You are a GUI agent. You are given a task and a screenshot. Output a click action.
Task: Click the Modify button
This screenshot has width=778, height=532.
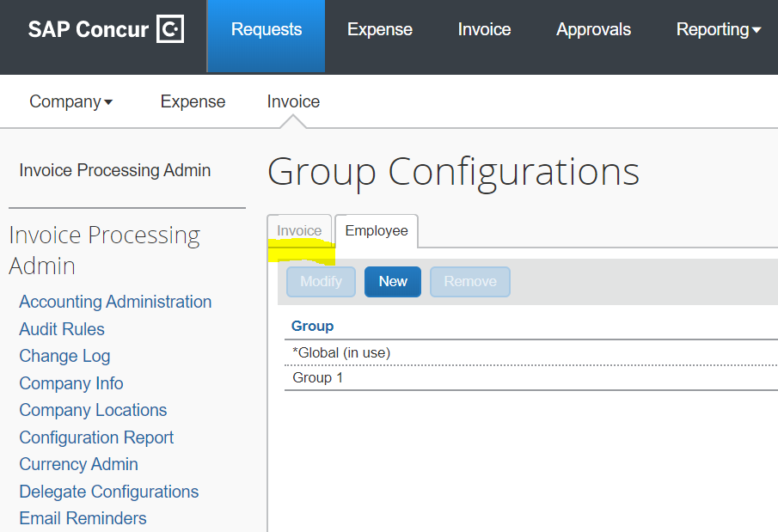coord(321,282)
